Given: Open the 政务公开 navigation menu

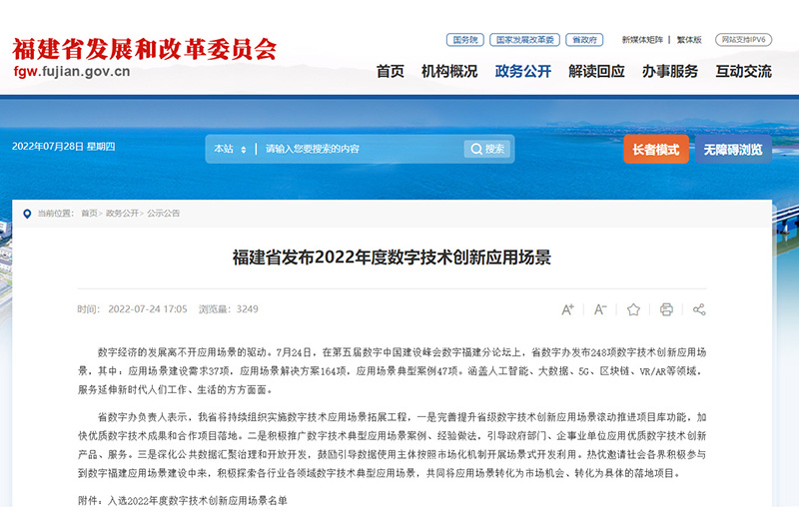Looking at the screenshot, I should (523, 72).
